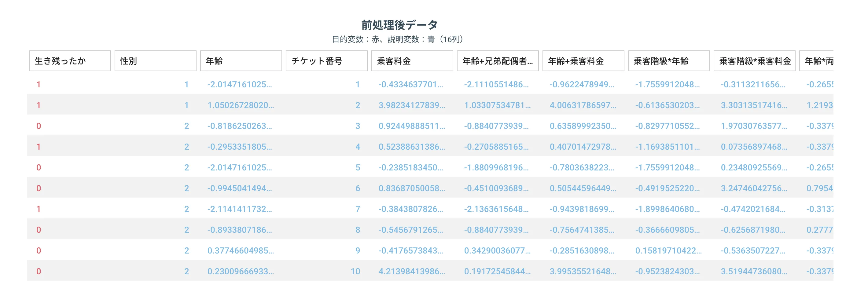Click fare value 0.83687050058...
The image size is (868, 303).
click(412, 188)
